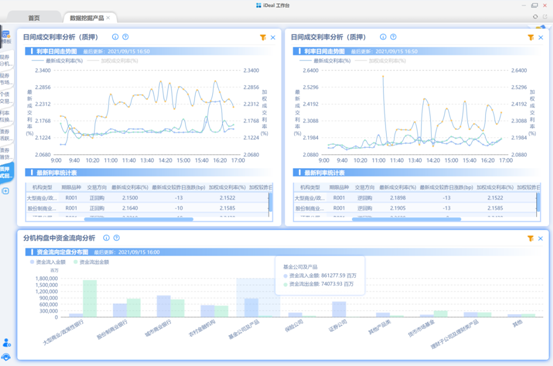Click the 保险公司 axis label
Image resolution: width=553 pixels, height=366 pixels.
(x=294, y=326)
